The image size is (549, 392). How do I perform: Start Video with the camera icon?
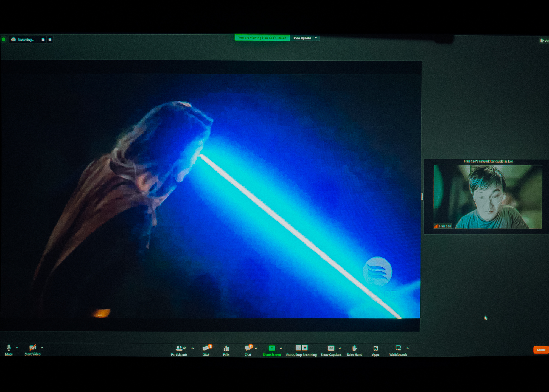[x=33, y=350]
